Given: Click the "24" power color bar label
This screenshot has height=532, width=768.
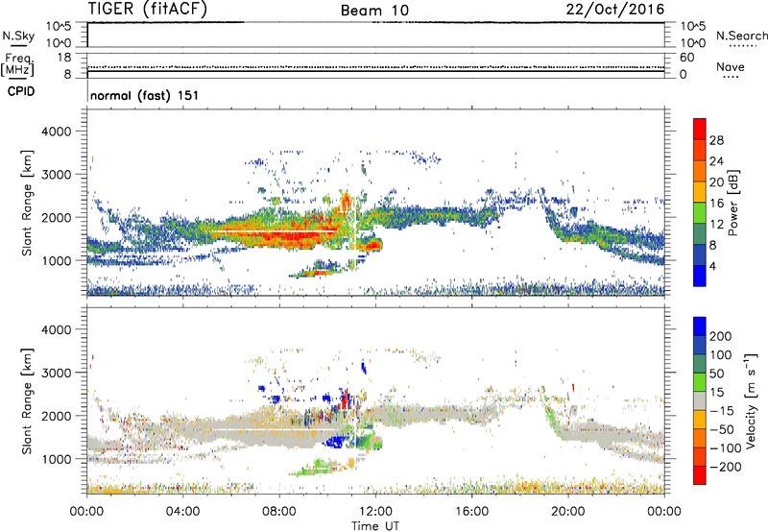Looking at the screenshot, I should pyautogui.click(x=716, y=161).
